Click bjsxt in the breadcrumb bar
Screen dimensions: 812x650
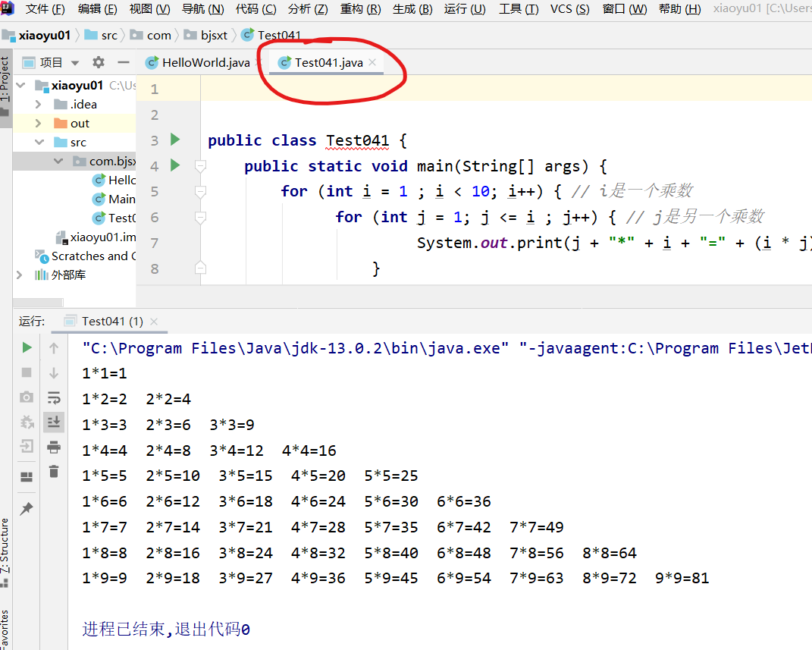(x=206, y=35)
